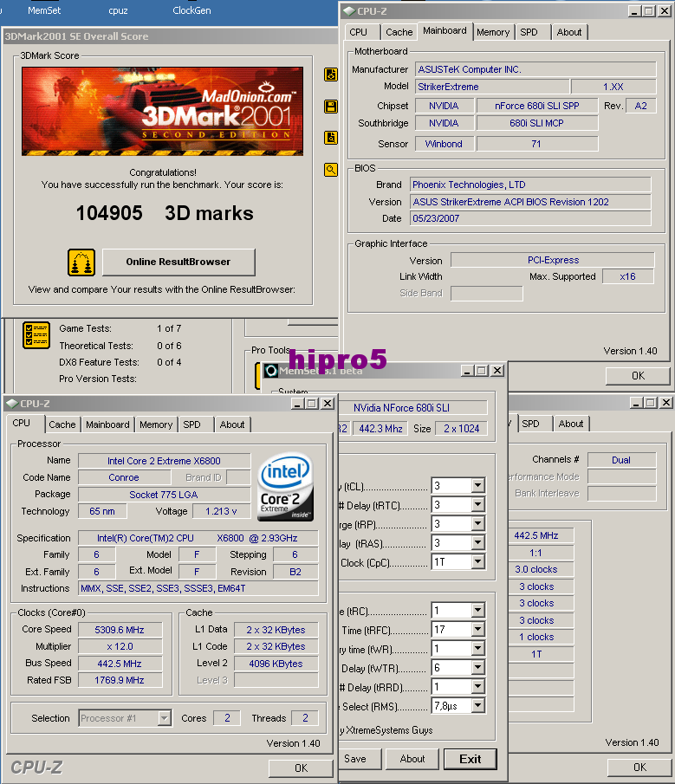
Task: Click the top yellow icon beside 3DMark score
Action: click(330, 75)
